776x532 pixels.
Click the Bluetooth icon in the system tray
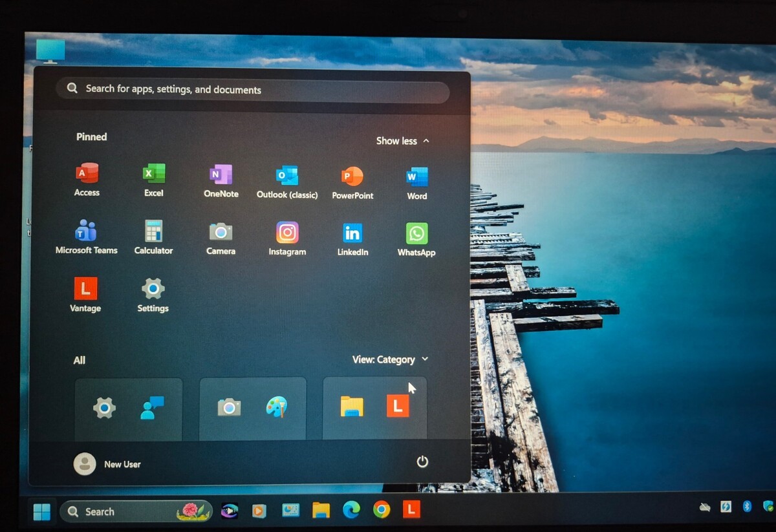747,506
